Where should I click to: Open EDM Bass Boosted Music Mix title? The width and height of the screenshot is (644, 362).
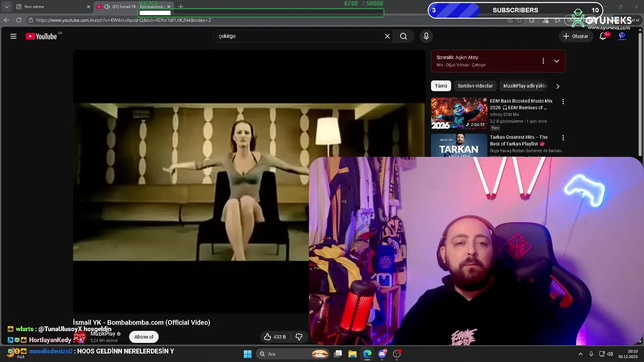click(521, 104)
